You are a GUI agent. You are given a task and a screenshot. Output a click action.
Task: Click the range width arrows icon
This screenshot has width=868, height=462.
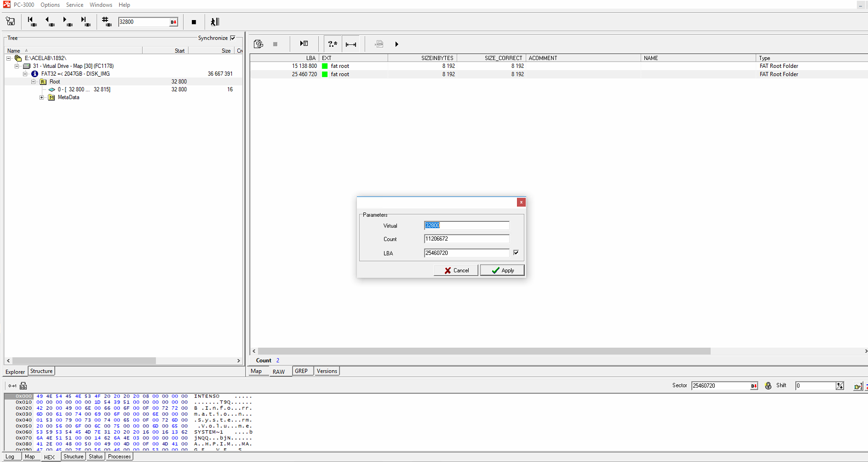click(351, 44)
